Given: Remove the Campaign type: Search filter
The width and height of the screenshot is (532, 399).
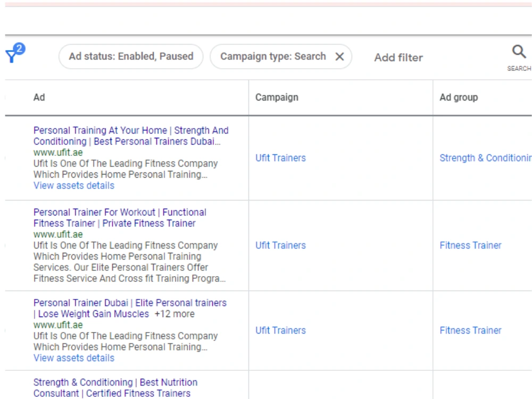Looking at the screenshot, I should (x=339, y=57).
